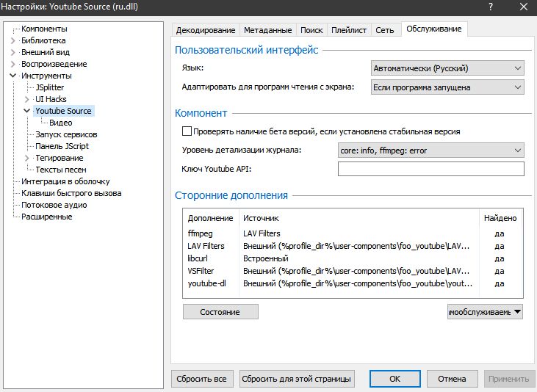Select the libcurl addon row

(353, 258)
